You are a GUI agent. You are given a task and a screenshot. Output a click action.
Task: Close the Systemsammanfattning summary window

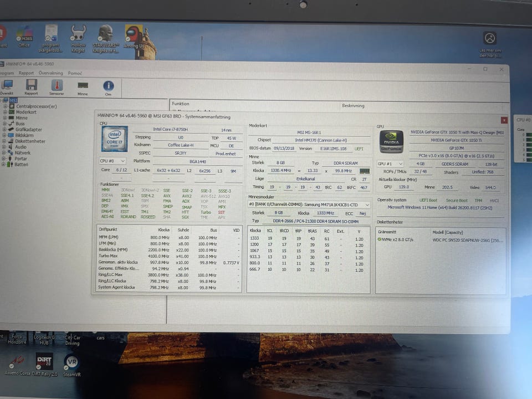click(x=504, y=120)
